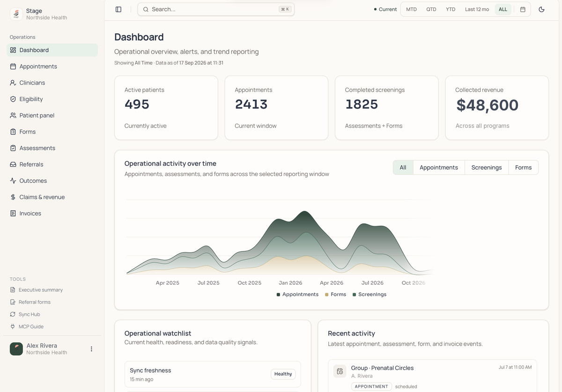Filter chart to Screenings only

487,168
